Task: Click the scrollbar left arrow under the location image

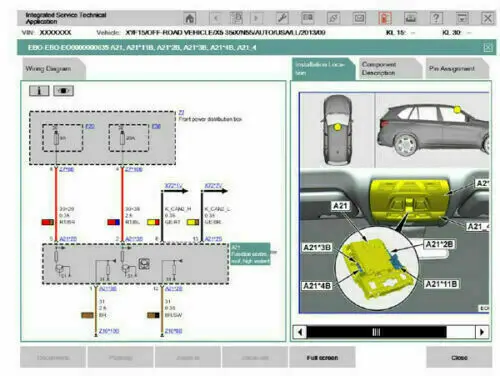Action: 300,332
